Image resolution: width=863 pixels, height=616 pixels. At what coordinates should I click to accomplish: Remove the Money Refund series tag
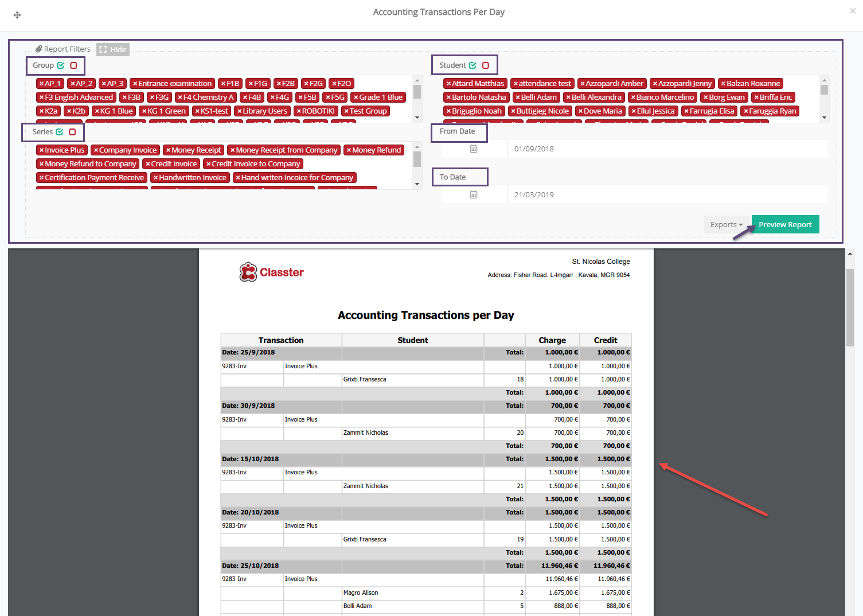pyautogui.click(x=349, y=150)
